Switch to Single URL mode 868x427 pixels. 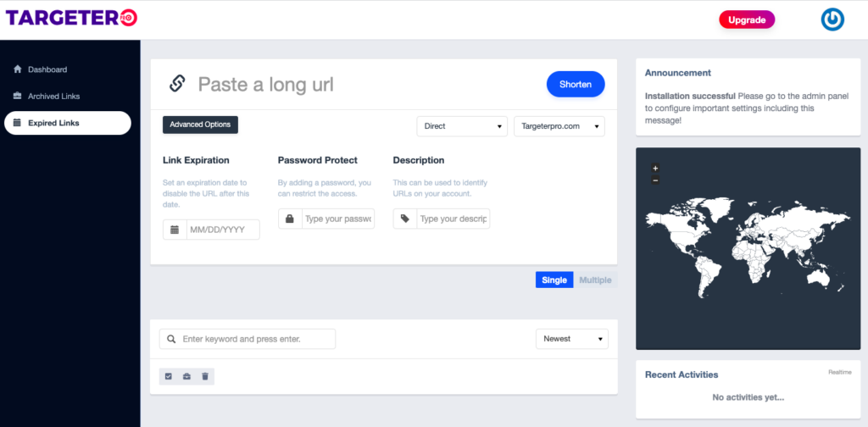point(554,280)
